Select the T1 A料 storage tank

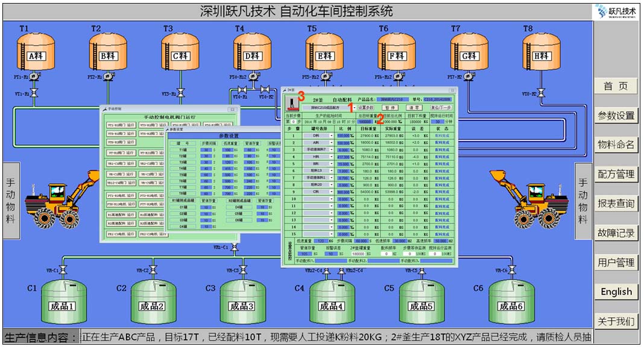[x=36, y=52]
